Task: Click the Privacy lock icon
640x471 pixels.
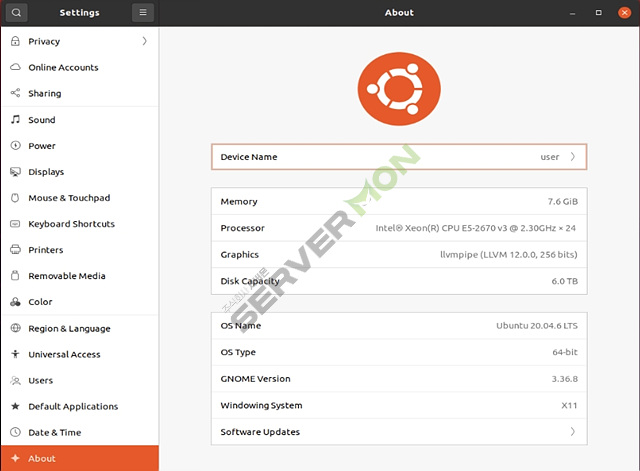Action: tap(15, 41)
